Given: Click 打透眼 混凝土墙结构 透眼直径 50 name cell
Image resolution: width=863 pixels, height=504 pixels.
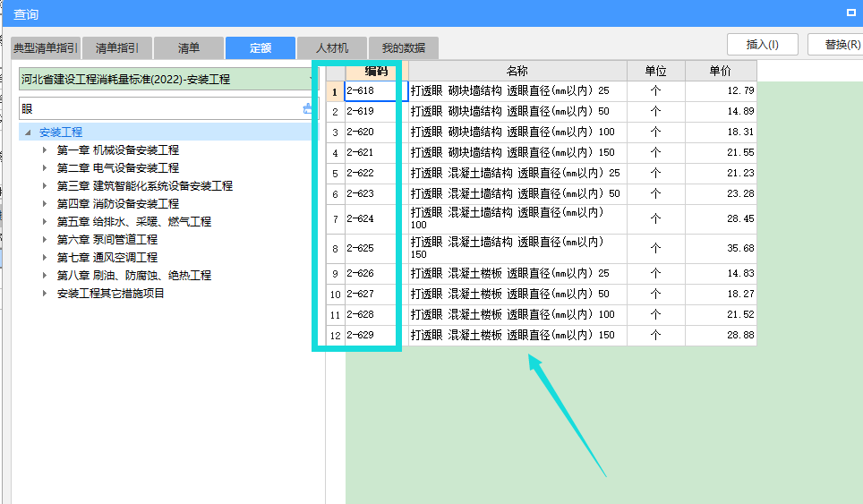Looking at the screenshot, I should click(x=517, y=193).
